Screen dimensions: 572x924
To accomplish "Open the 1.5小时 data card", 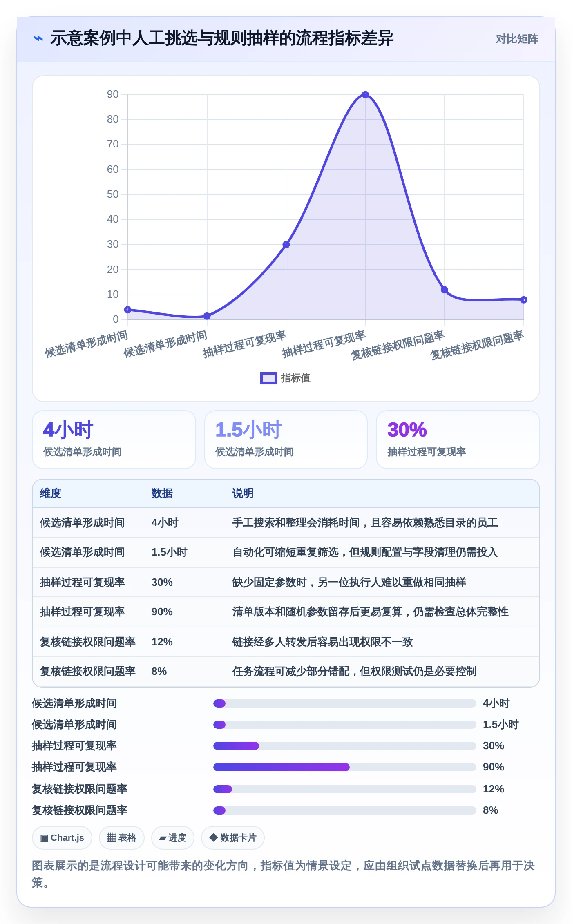I will click(286, 440).
